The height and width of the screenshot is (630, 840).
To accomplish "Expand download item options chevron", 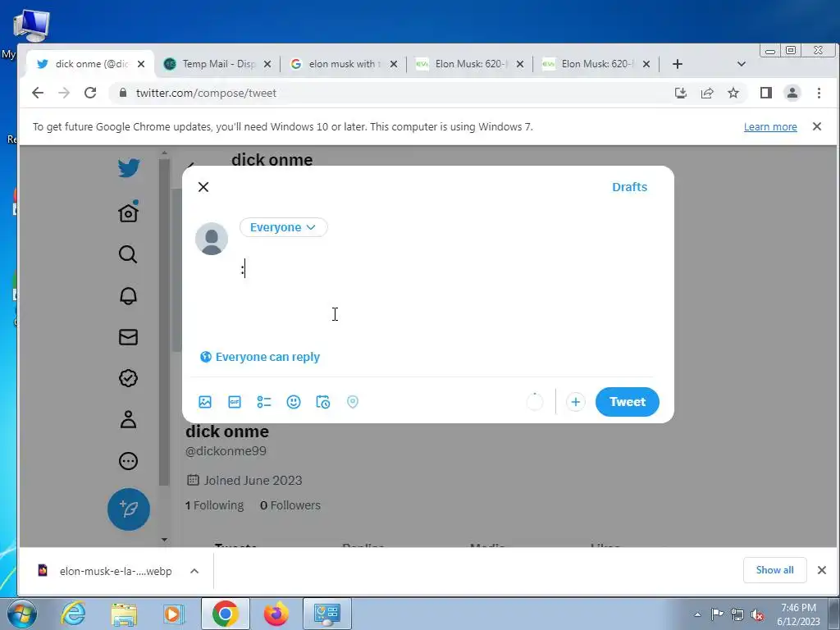I will pos(194,571).
